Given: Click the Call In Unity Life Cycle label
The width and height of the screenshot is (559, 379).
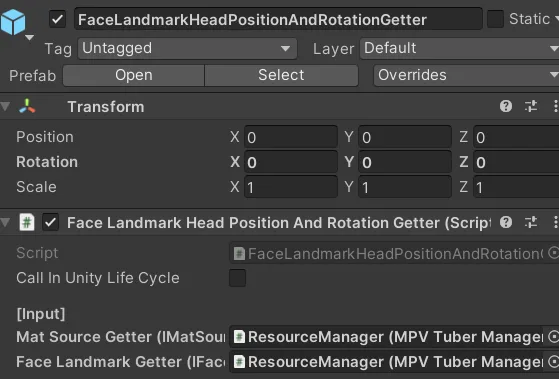Looking at the screenshot, I should pyautogui.click(x=98, y=278).
